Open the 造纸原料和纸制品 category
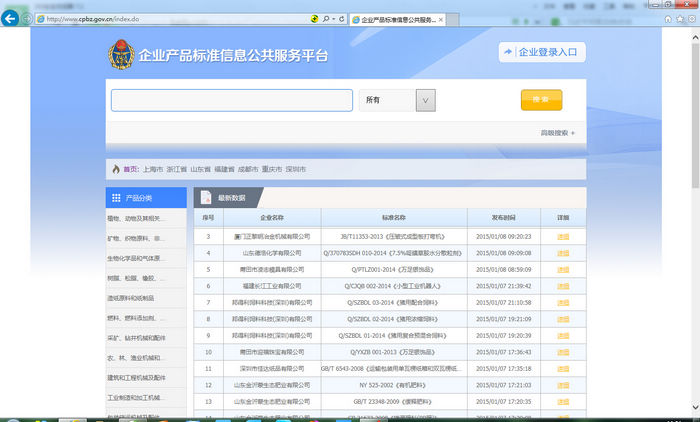This screenshot has width=700, height=422. [131, 298]
